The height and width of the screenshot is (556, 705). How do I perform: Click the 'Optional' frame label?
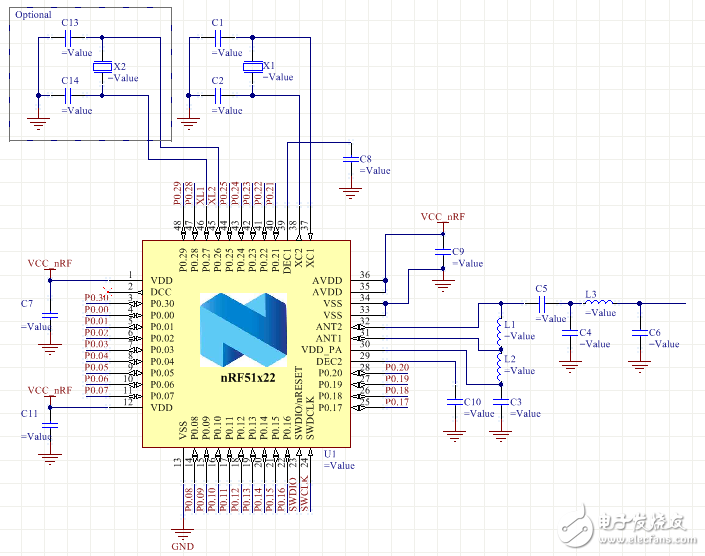[33, 15]
